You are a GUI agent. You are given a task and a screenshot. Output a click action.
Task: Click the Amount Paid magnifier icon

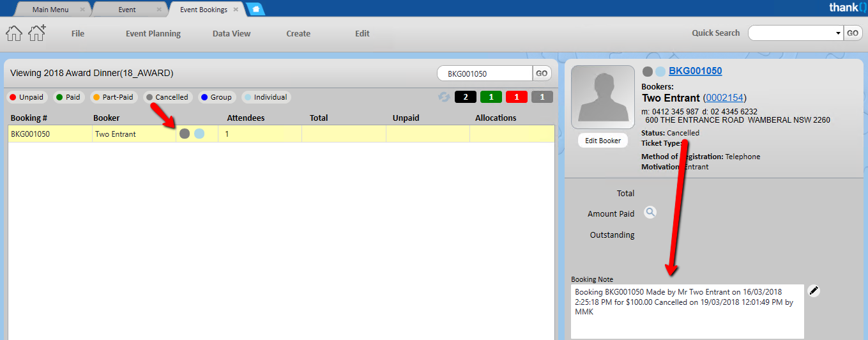click(x=650, y=213)
